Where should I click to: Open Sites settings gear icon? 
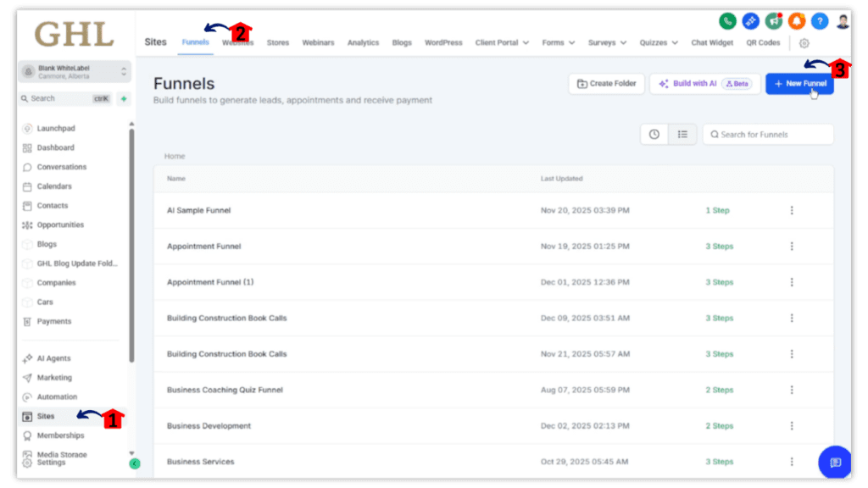pos(804,42)
